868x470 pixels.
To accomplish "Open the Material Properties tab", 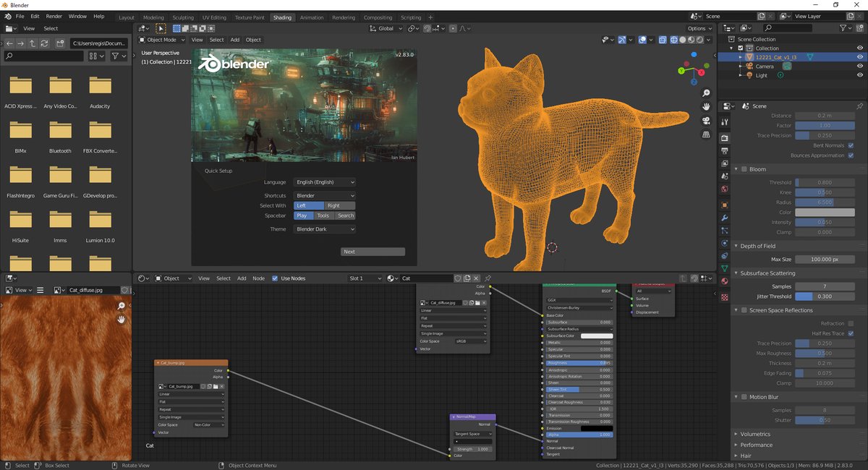I will 724,281.
